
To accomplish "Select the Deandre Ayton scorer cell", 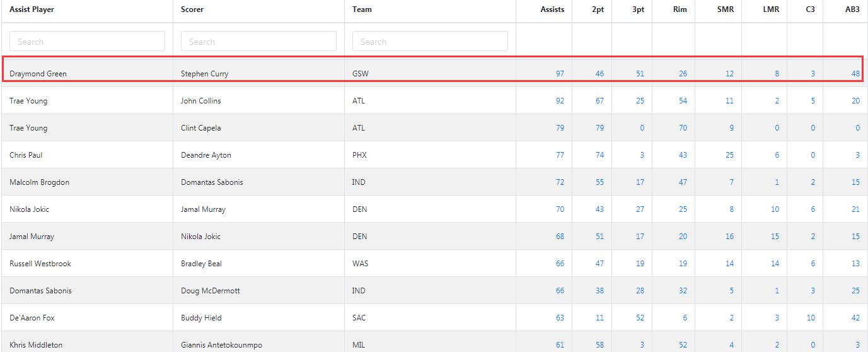I will click(258, 155).
